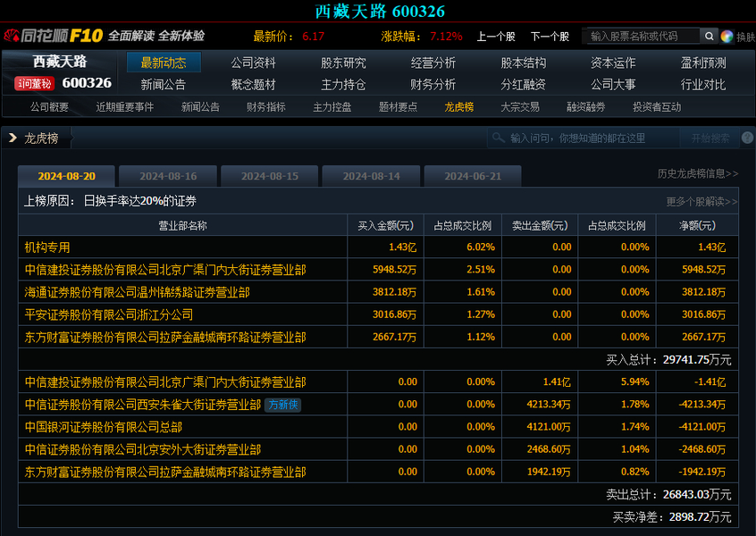Go to 股东研究 section
Viewport: 756px width, 536px height.
(x=343, y=63)
